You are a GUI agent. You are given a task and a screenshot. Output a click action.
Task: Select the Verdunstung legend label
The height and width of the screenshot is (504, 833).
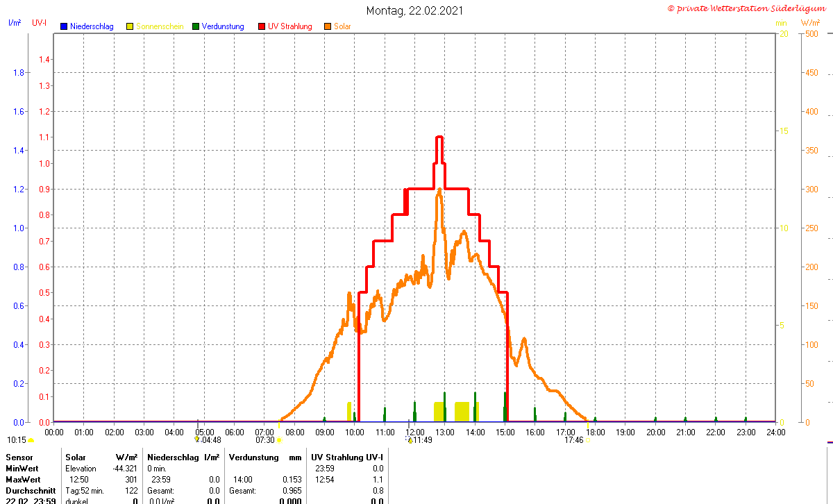click(223, 26)
